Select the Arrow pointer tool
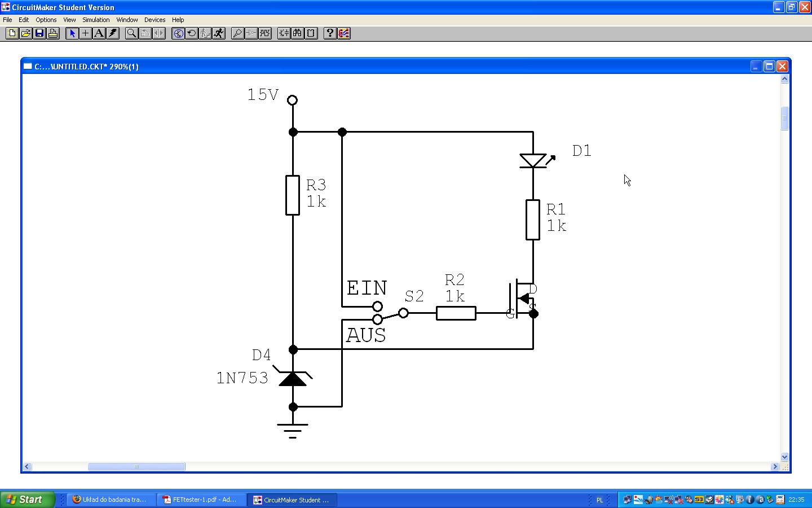 72,33
